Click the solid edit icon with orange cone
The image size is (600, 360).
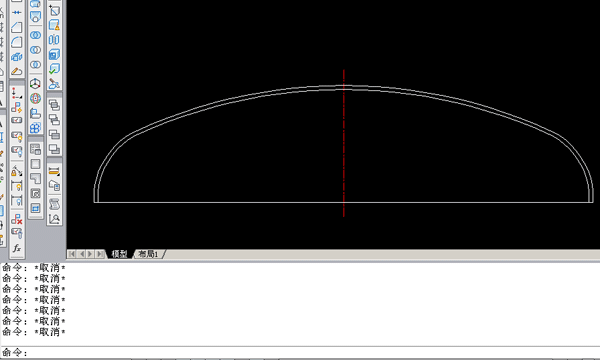pyautogui.click(x=54, y=25)
